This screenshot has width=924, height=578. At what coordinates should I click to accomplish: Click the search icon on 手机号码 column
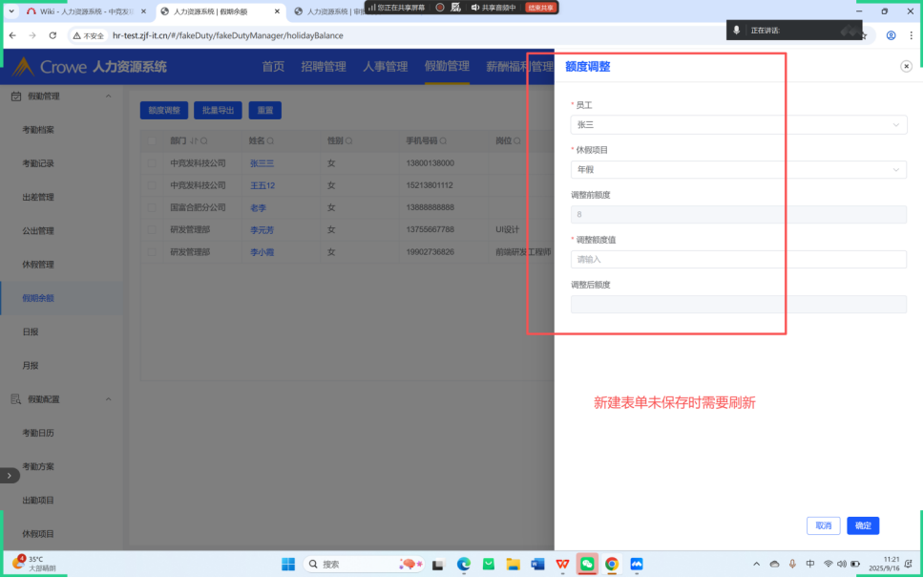tap(443, 141)
